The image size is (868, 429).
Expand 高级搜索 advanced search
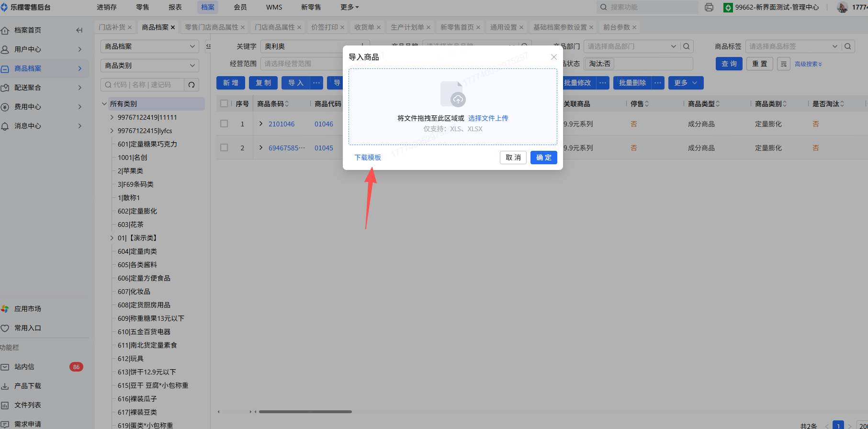point(808,64)
